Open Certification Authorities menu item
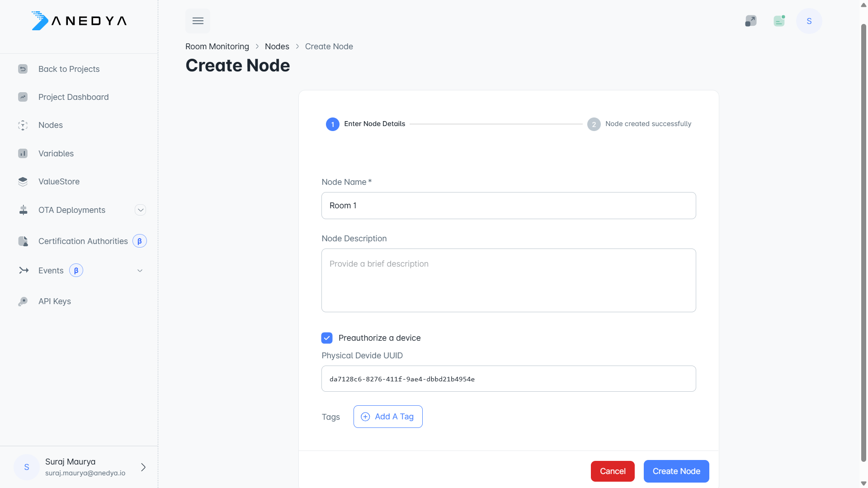 coord(83,241)
